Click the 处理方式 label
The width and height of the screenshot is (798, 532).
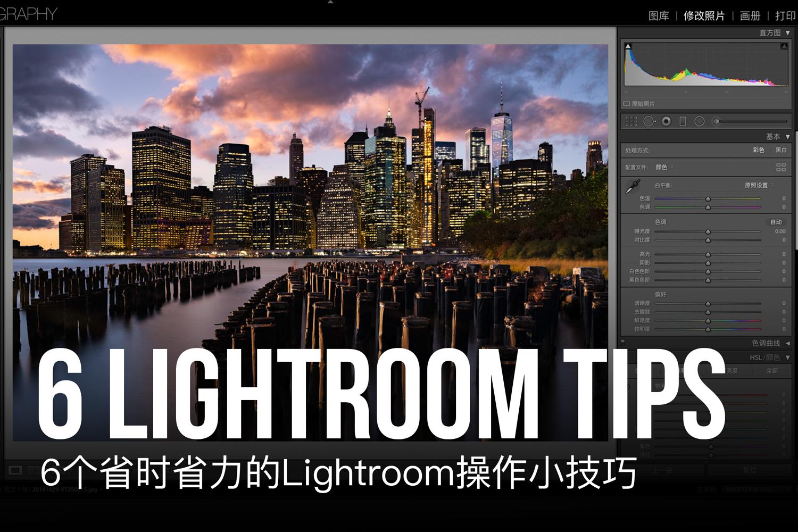[637, 151]
